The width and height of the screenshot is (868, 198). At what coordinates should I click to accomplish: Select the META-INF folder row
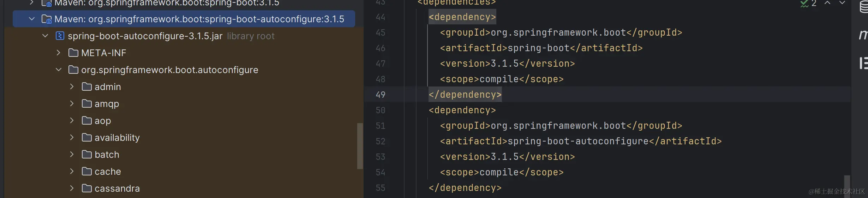point(184,53)
